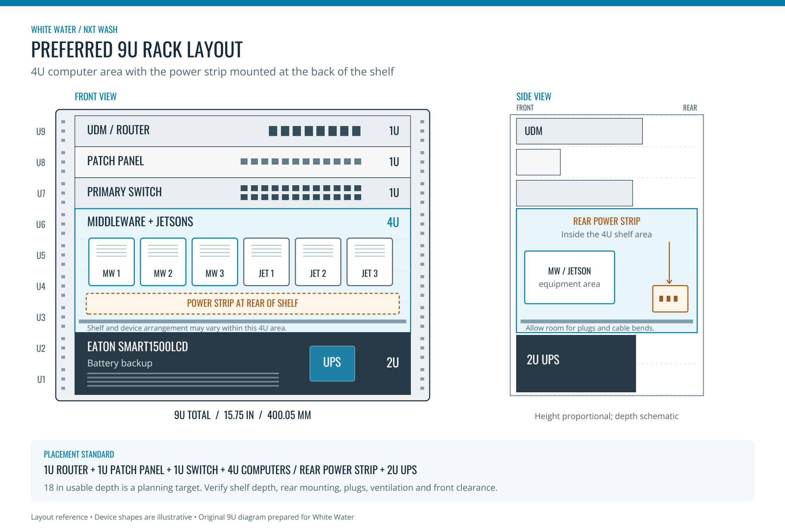
Task: Click 'Allow room for plugs and cable bends.'
Action: pyautogui.click(x=590, y=328)
